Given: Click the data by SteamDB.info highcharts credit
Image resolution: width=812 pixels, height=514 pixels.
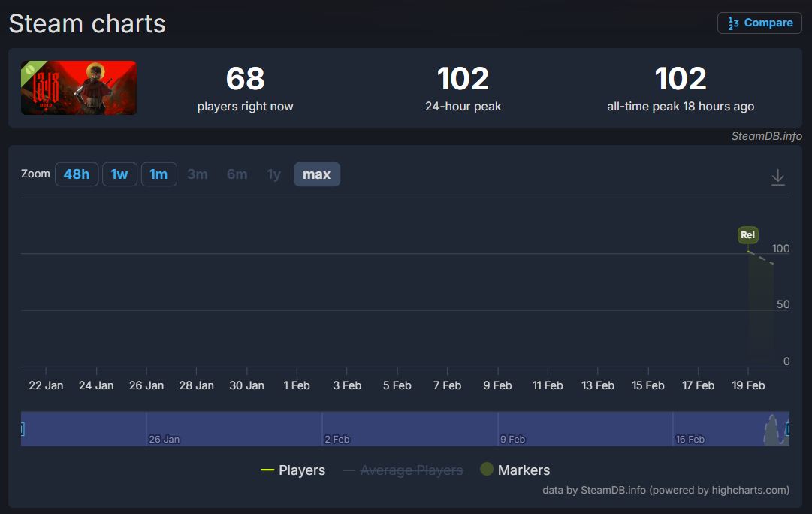Looking at the screenshot, I should click(x=666, y=490).
